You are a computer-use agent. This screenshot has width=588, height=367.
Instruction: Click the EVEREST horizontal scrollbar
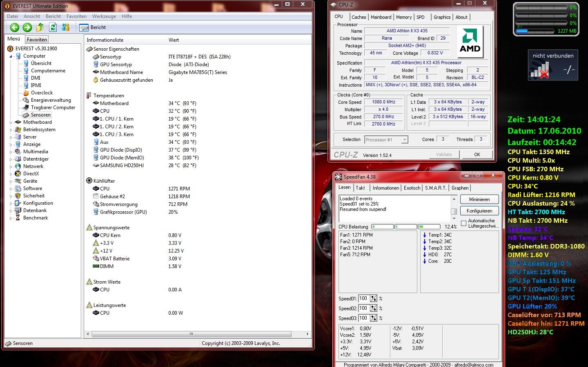pos(197,334)
